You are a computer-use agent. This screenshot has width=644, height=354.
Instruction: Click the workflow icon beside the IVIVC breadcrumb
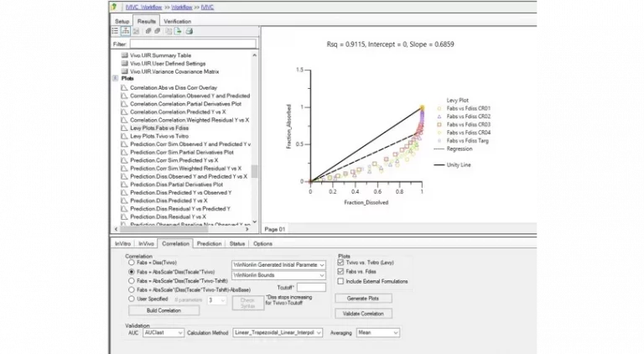tap(115, 7)
